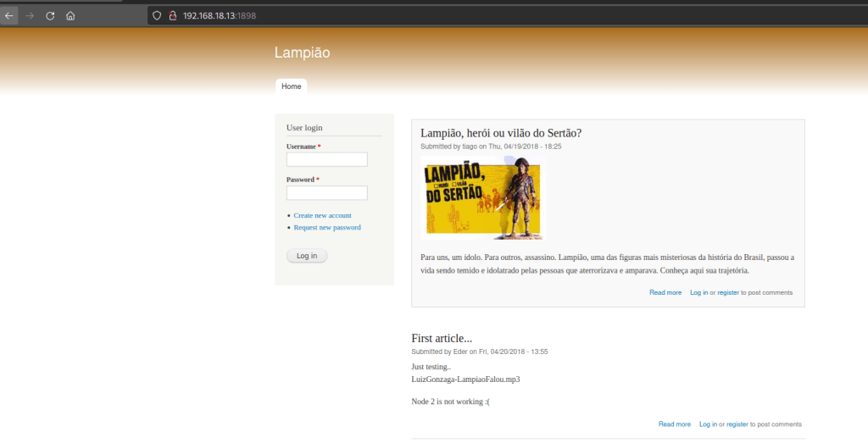
Task: Go to the browser home page icon
Action: [70, 15]
